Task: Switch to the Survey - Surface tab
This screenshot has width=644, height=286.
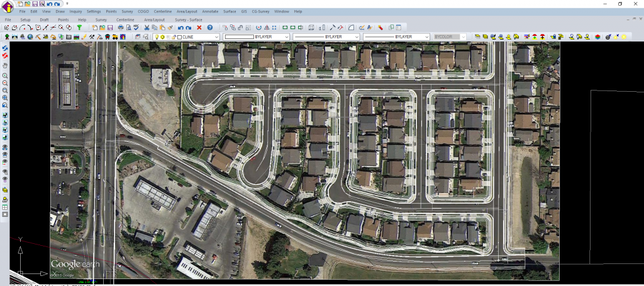Action: (188, 19)
